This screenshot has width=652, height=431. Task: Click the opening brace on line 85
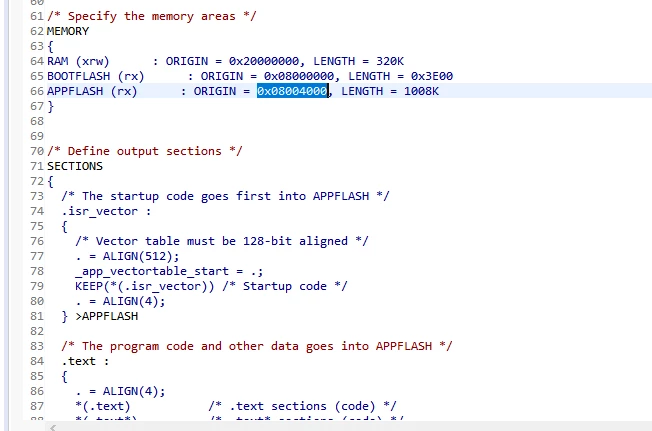coord(64,376)
